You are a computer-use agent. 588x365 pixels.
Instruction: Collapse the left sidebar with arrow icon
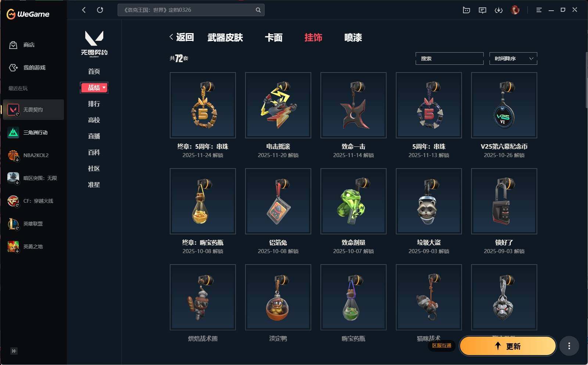coord(14,351)
